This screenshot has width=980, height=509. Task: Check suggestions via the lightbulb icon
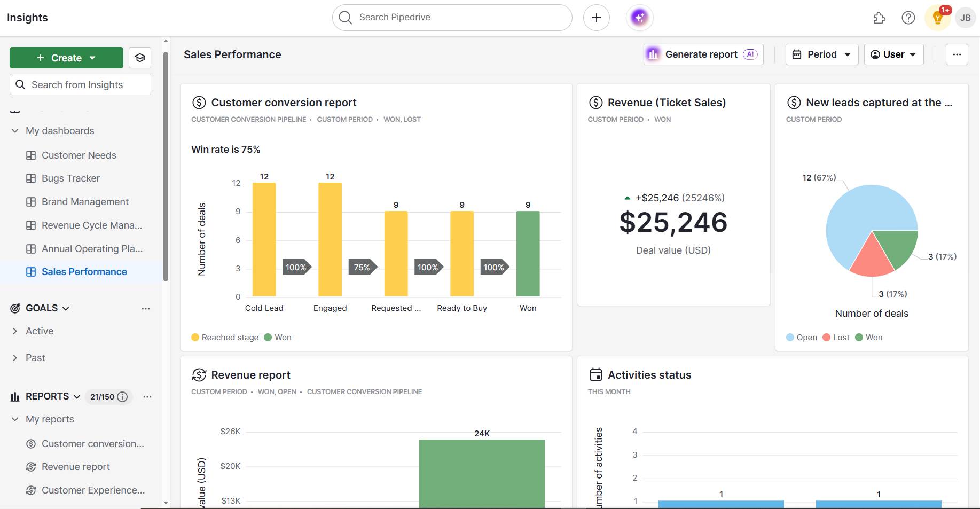(x=937, y=18)
